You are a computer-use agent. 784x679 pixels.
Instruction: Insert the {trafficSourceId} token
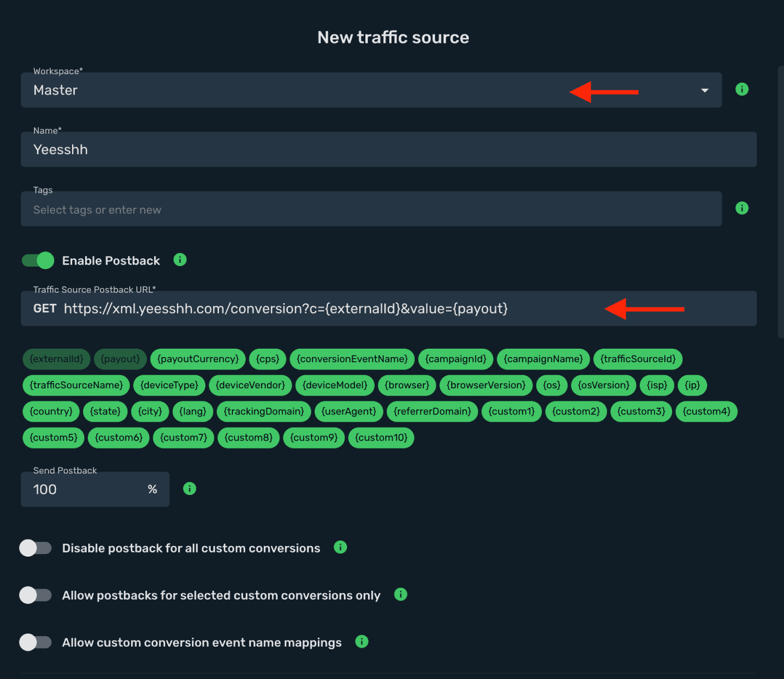(638, 359)
